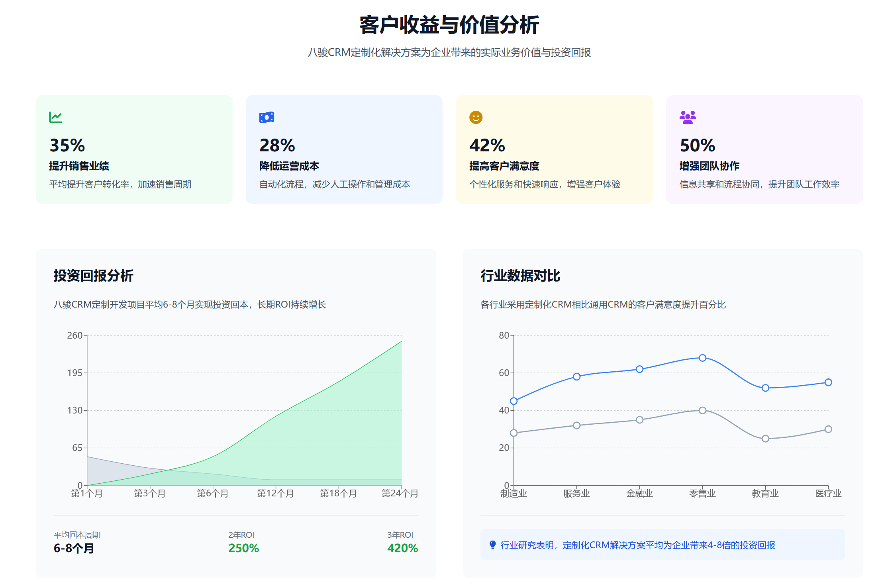Screen dimensions: 882x588
Task: Click the 制造业 blue data point
Action: tap(514, 401)
